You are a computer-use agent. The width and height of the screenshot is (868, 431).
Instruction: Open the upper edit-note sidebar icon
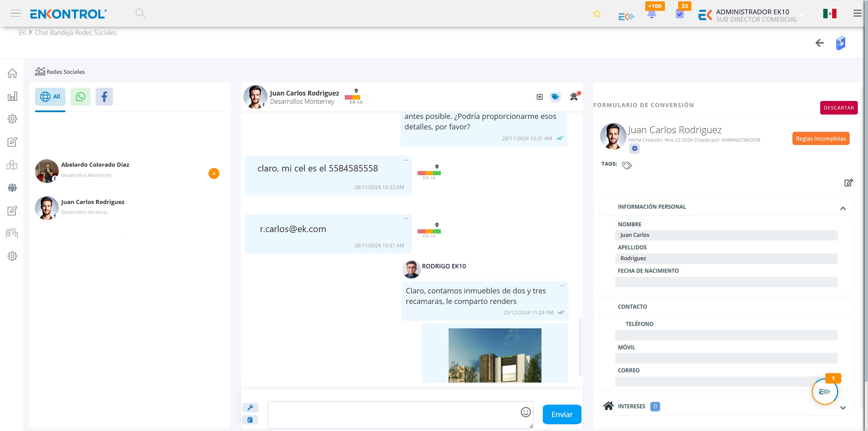(x=12, y=142)
